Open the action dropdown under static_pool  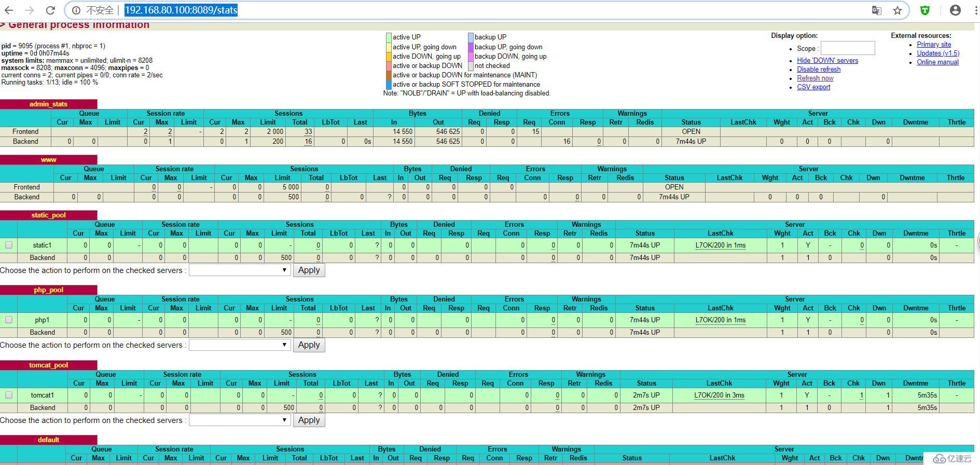pyautogui.click(x=239, y=270)
